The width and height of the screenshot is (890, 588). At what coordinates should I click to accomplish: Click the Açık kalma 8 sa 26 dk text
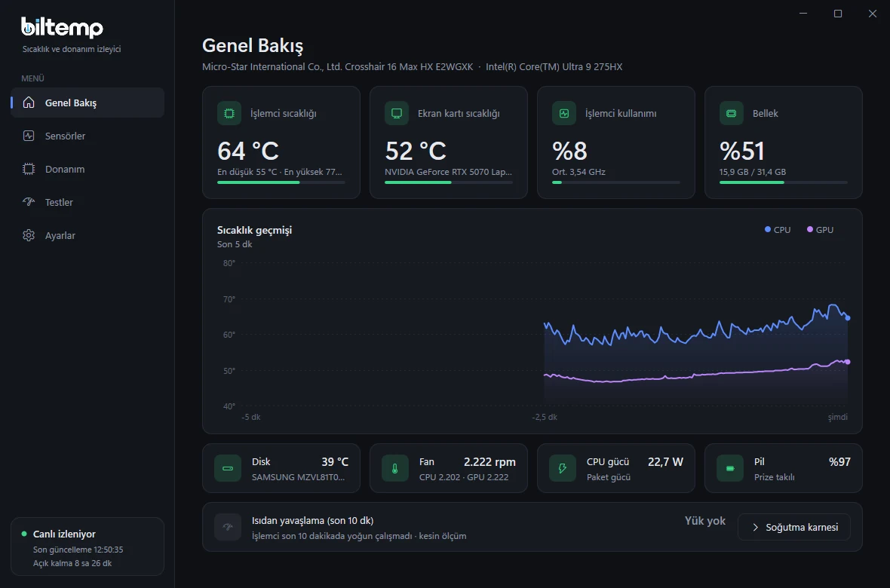(x=72, y=563)
